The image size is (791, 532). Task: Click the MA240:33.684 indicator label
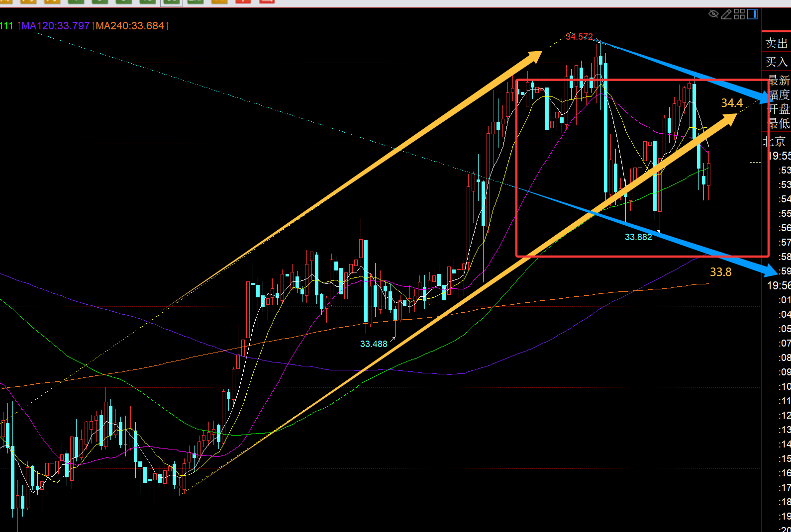(130, 26)
